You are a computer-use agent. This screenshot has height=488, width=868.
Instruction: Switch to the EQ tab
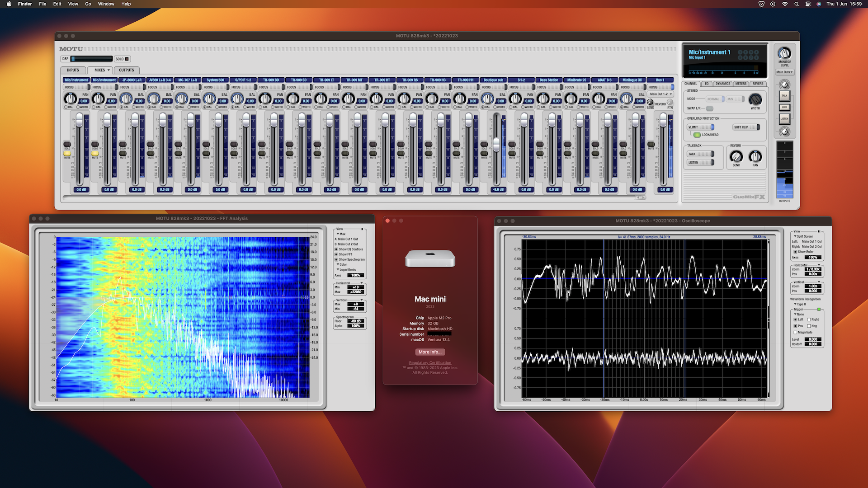tap(707, 84)
